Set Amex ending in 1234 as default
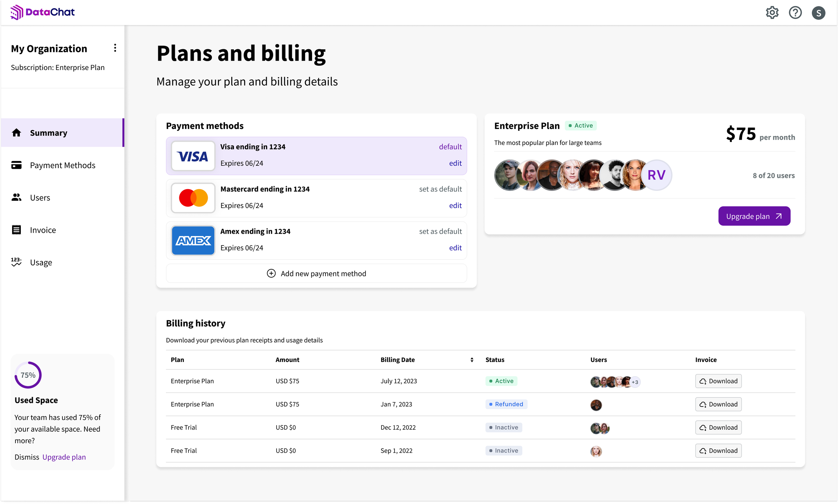Viewport: 838px width, 504px height. click(x=440, y=231)
